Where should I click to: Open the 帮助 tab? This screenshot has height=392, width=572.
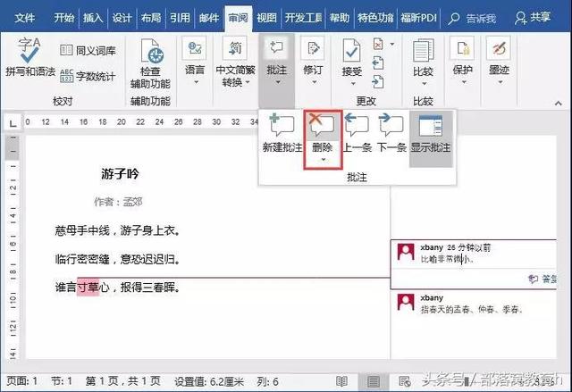[x=340, y=17]
